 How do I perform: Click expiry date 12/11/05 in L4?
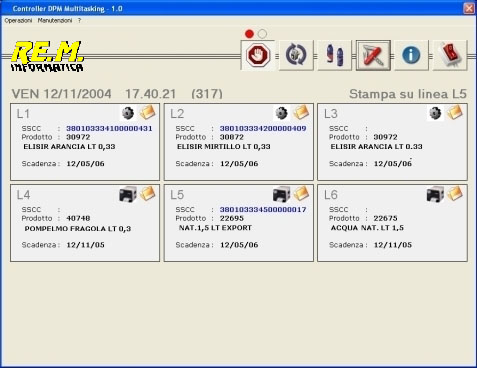coord(85,245)
